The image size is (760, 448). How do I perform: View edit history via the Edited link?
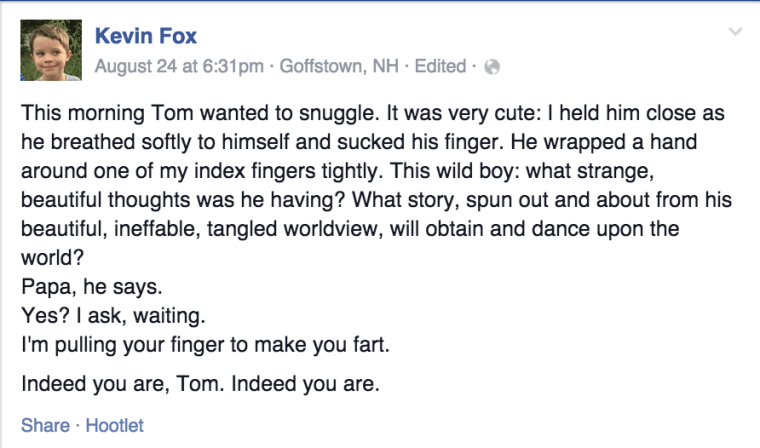click(440, 67)
